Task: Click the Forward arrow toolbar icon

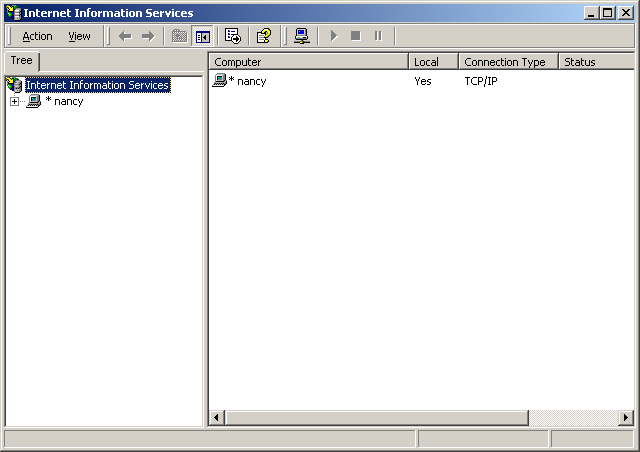Action: pyautogui.click(x=148, y=36)
